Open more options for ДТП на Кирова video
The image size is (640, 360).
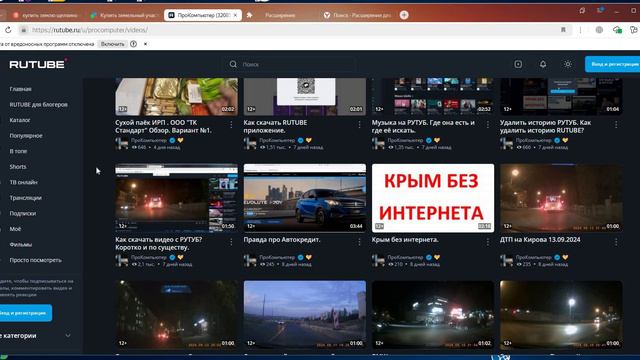(x=616, y=242)
